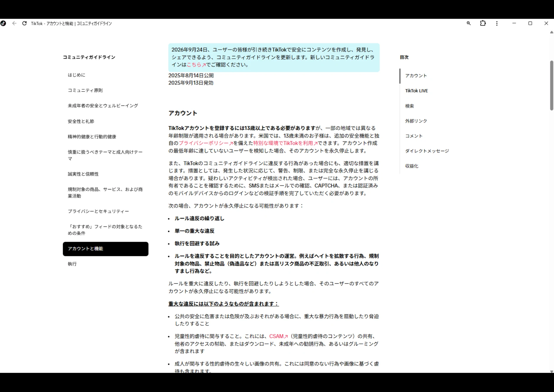
Task: Open the プライバシーポリシー link
Action: [206, 143]
